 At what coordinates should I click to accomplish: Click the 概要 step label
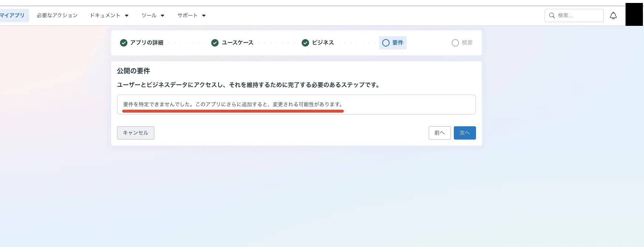[467, 43]
